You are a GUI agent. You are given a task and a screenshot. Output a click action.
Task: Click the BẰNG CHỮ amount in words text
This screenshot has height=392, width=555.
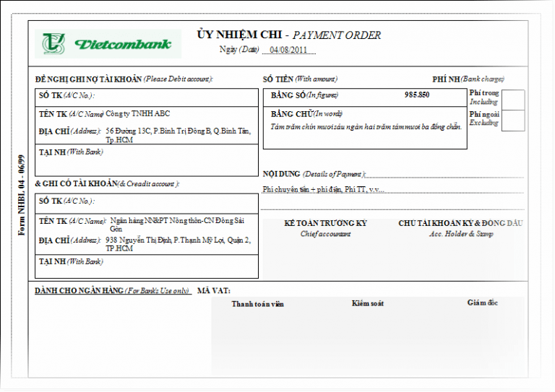point(365,127)
